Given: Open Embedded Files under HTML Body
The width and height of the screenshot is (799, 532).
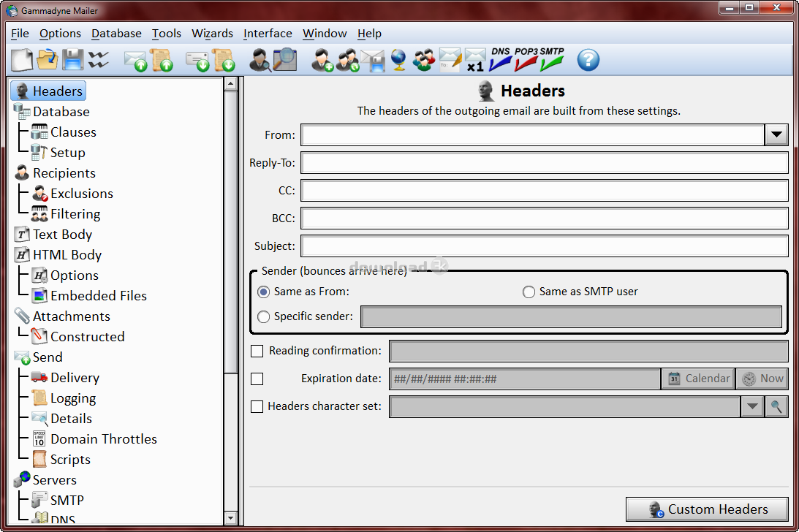Looking at the screenshot, I should click(89, 295).
